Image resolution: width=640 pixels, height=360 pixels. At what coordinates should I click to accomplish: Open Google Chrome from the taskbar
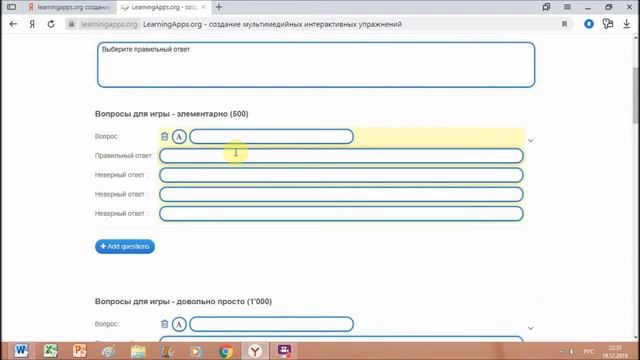[226, 351]
